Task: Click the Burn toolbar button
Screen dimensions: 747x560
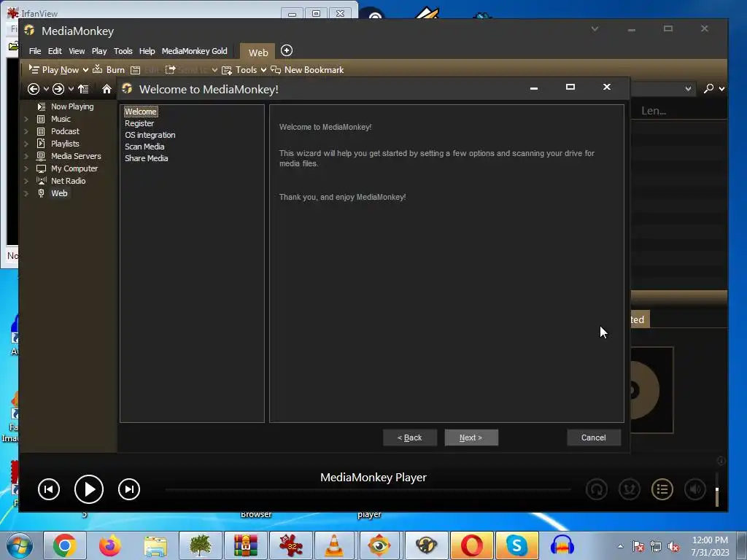Action: [x=109, y=69]
